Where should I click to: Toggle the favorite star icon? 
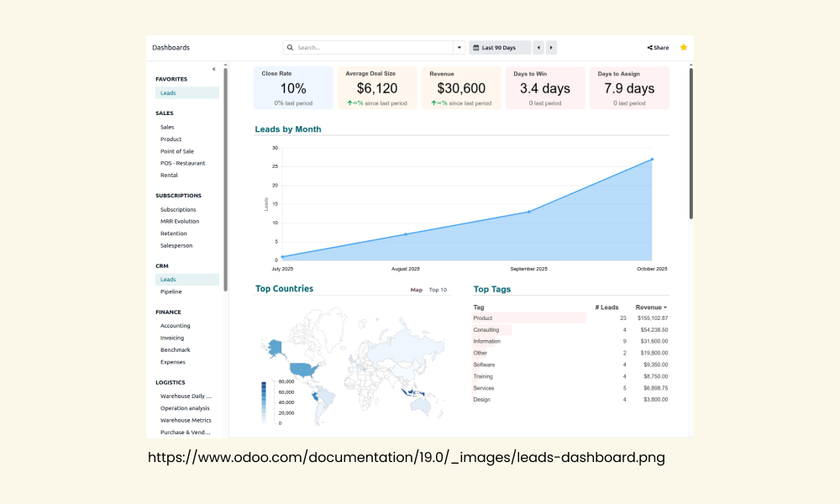(684, 47)
